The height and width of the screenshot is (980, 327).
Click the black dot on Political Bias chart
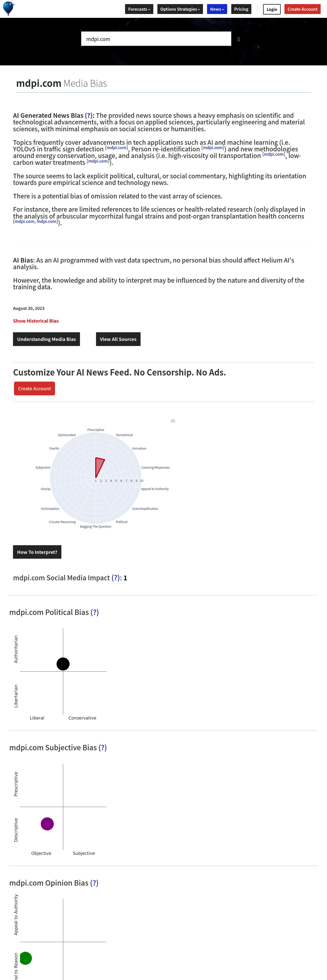(63, 664)
